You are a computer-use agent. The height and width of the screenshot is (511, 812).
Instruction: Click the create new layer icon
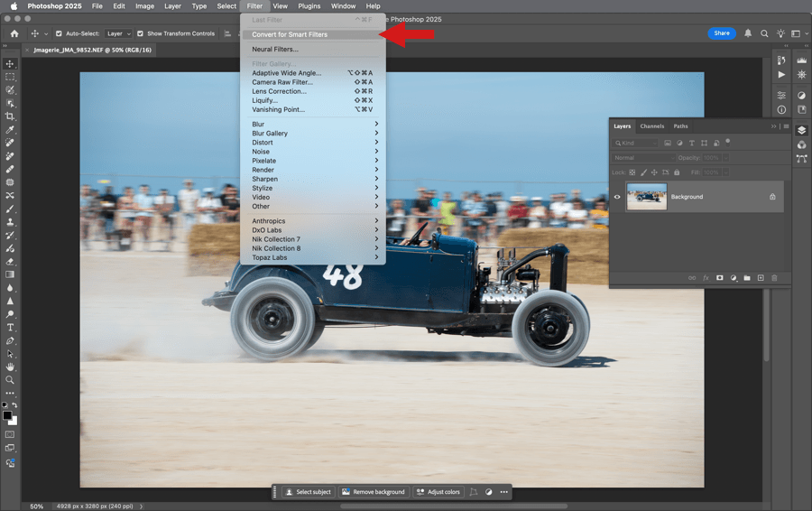click(x=761, y=278)
